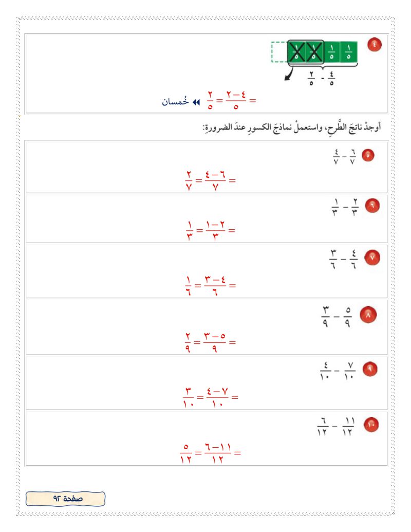
Task: Select the dashed empty box of the model
Action: pyautogui.click(x=279, y=52)
